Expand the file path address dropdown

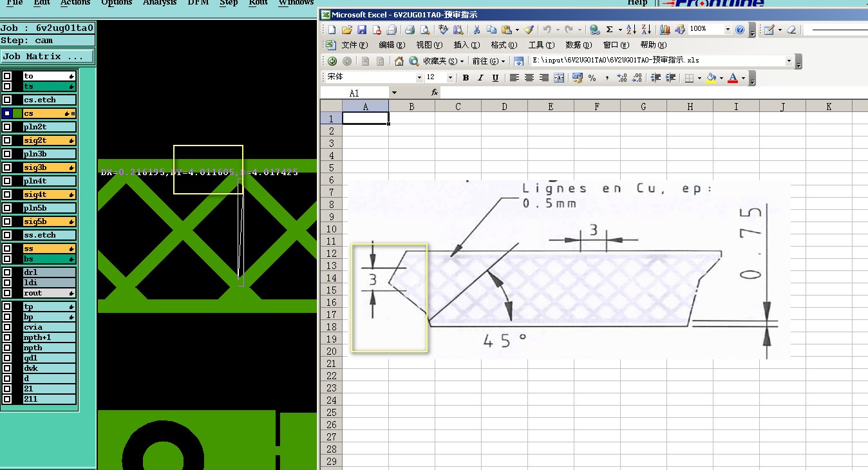coord(789,61)
